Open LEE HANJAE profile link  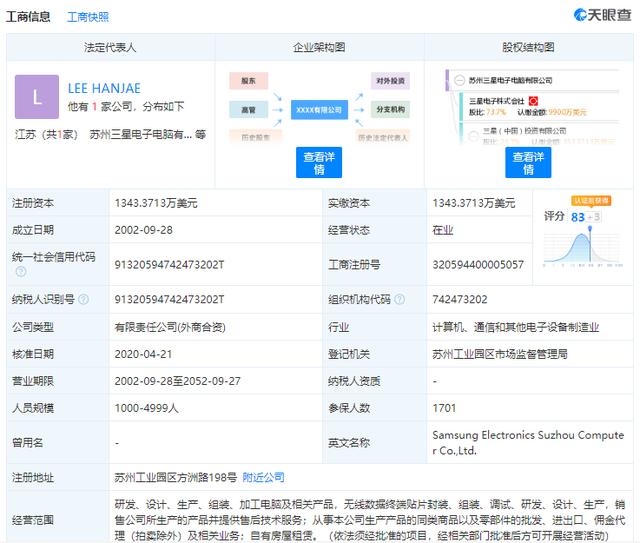(104, 88)
